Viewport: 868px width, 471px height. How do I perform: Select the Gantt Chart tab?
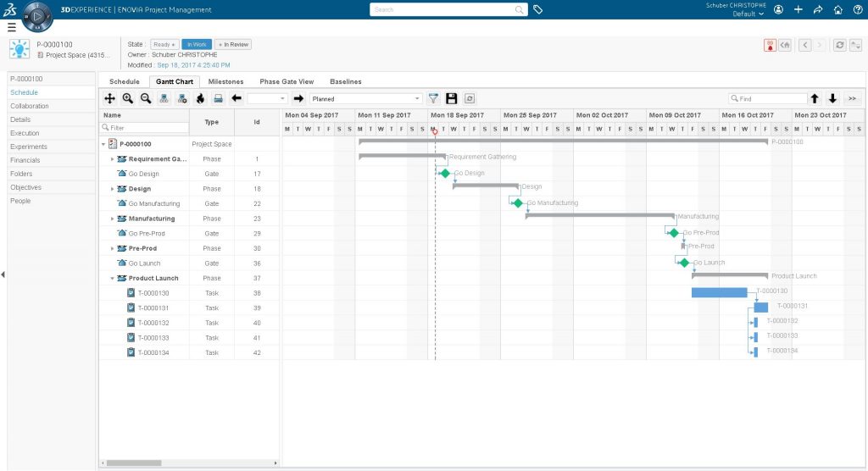click(x=175, y=81)
